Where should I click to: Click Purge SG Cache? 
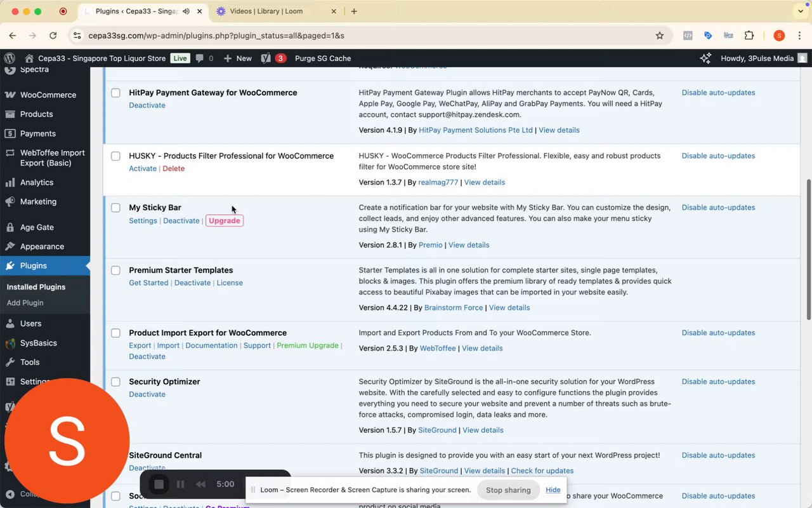coord(323,58)
